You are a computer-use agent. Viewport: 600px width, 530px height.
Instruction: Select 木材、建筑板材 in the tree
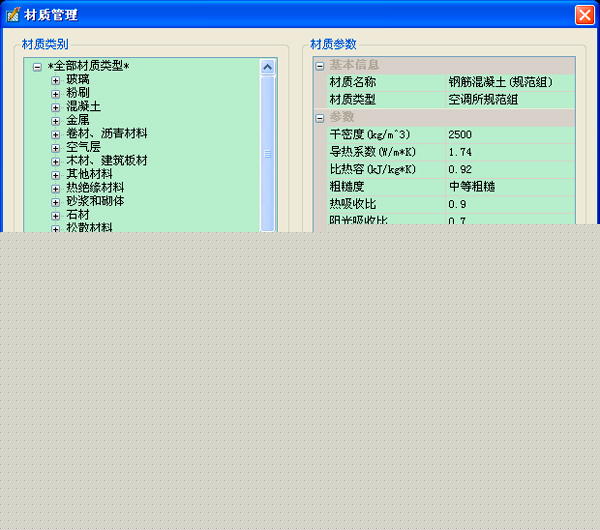(x=107, y=161)
